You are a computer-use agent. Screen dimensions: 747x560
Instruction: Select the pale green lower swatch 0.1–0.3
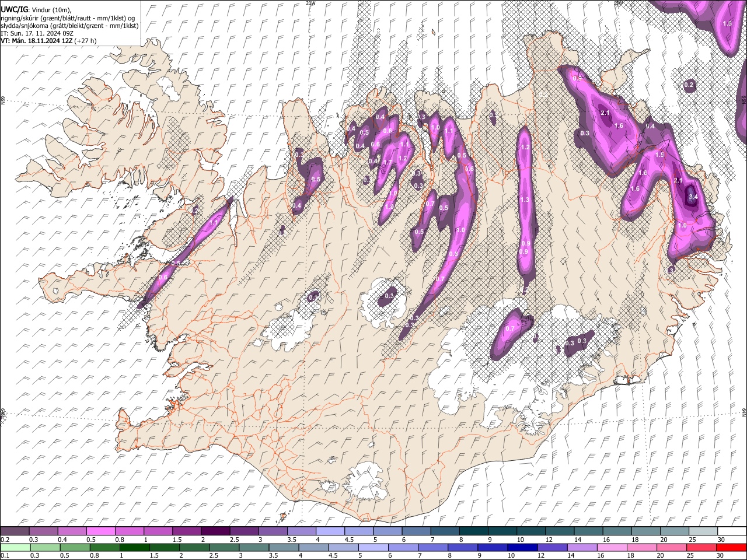click(x=16, y=547)
